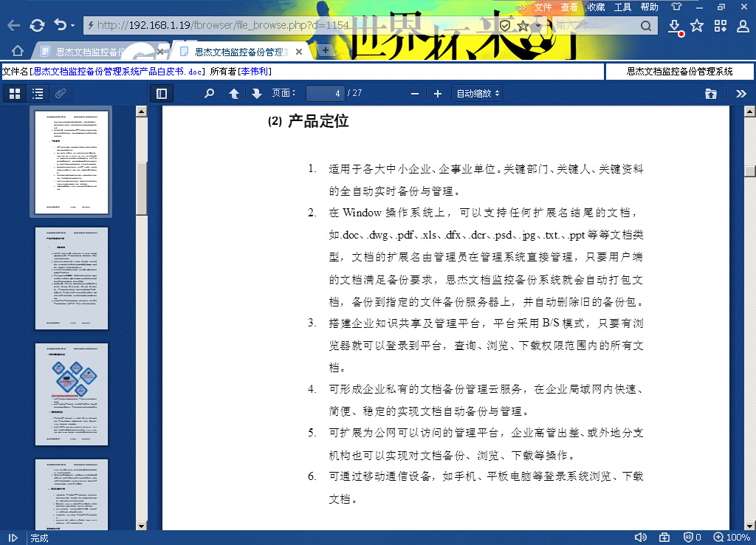Screen dimensions: 756x545
Task: Open the 100% page zoom control
Action: point(732,538)
